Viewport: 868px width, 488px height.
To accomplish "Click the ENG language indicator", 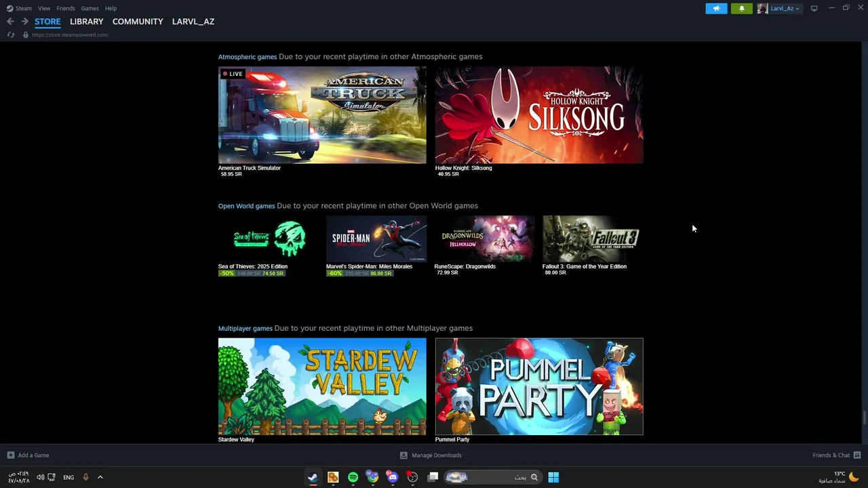I will pyautogui.click(x=68, y=477).
